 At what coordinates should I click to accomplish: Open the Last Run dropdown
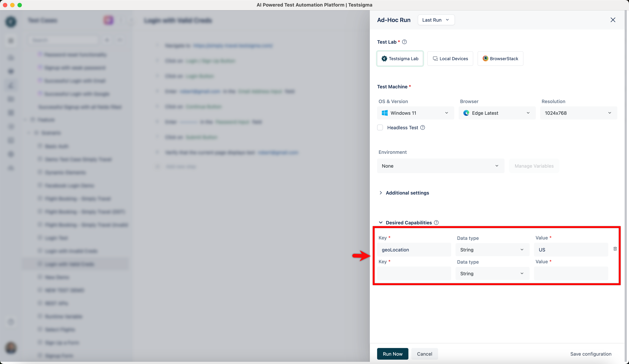click(x=436, y=20)
